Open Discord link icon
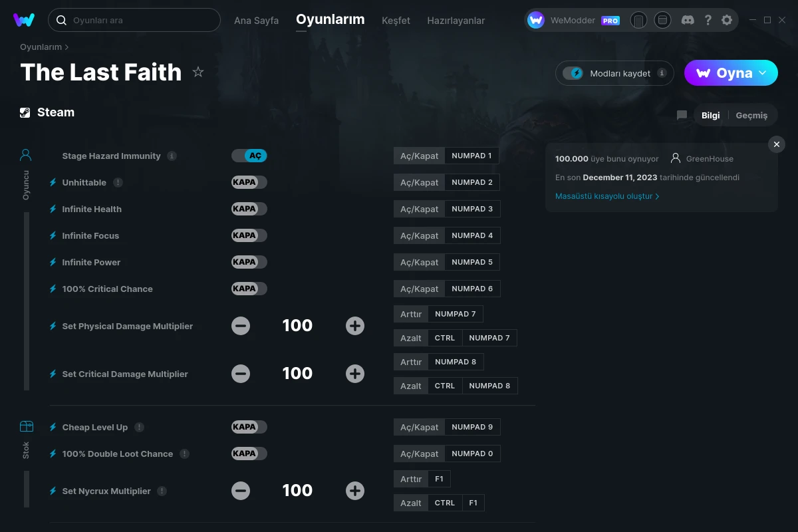The width and height of the screenshot is (798, 532). (688, 20)
